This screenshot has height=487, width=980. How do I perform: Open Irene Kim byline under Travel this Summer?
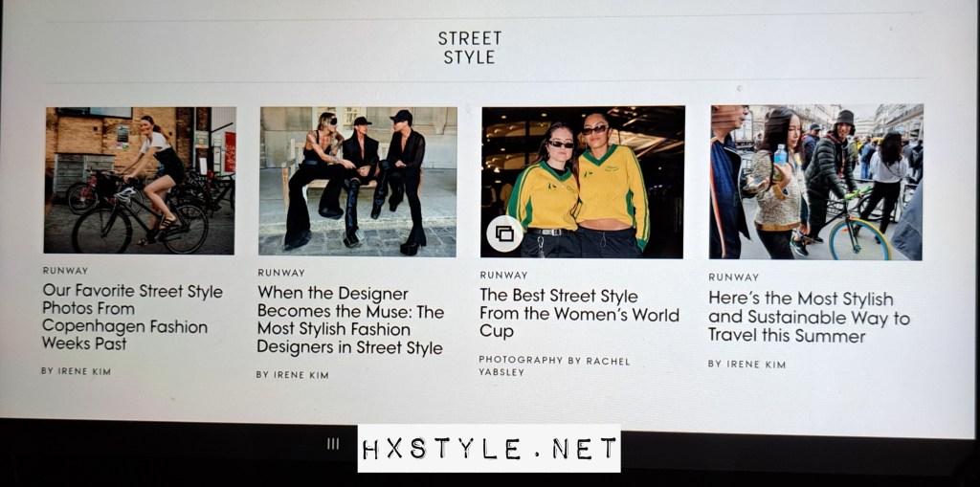746,364
